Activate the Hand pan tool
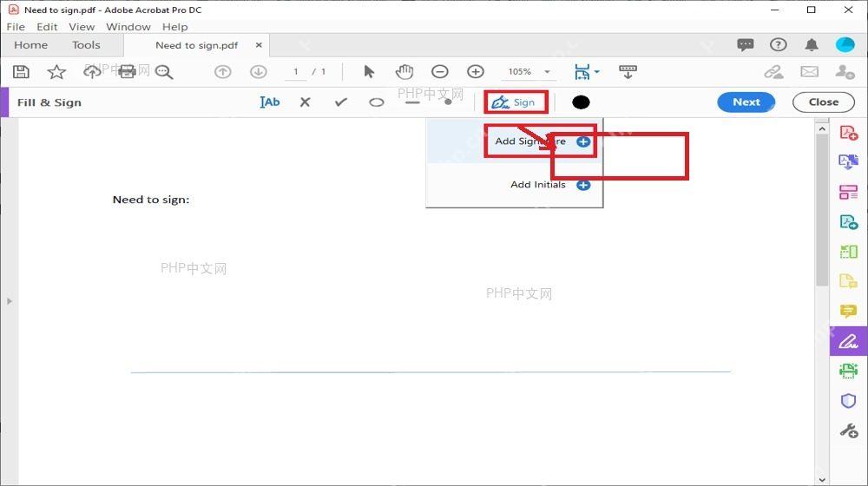The image size is (868, 486). pyautogui.click(x=404, y=71)
